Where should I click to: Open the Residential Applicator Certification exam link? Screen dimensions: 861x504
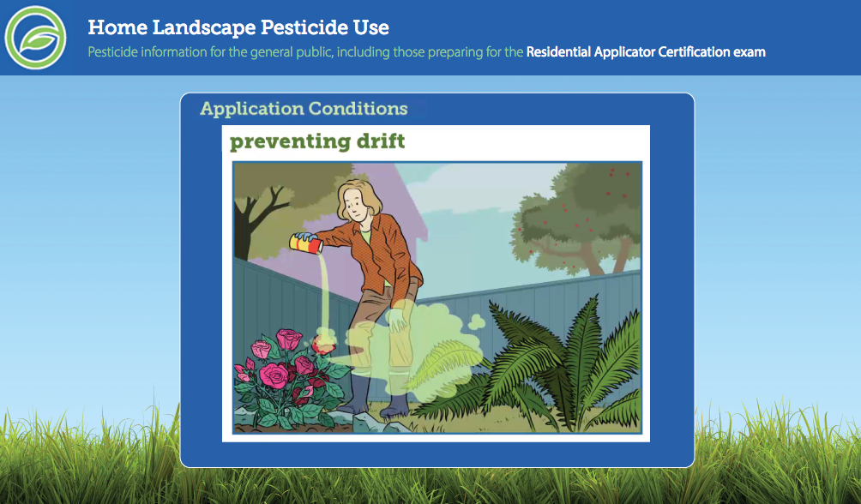point(646,52)
